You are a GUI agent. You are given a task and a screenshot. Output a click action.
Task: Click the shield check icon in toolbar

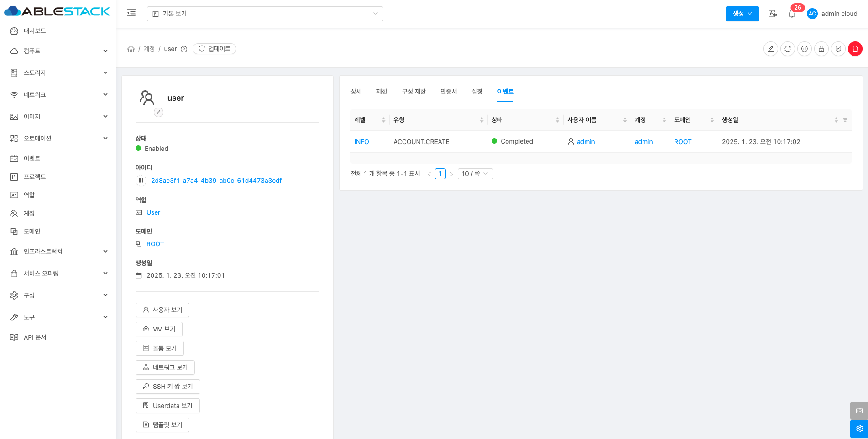(838, 49)
